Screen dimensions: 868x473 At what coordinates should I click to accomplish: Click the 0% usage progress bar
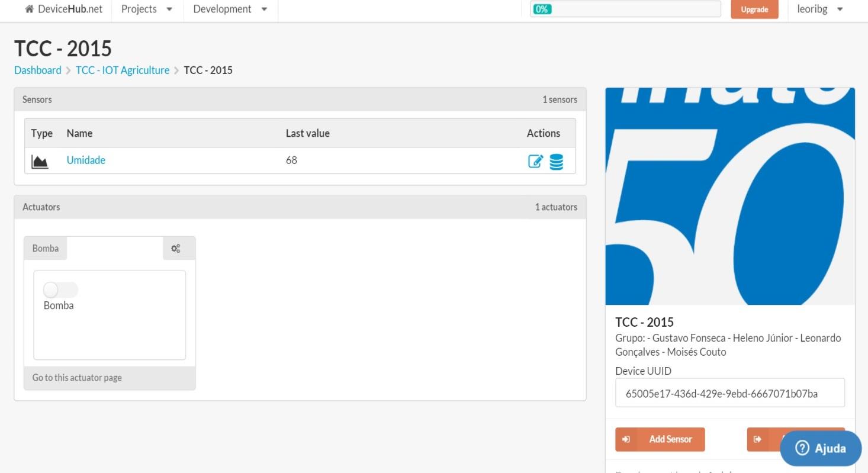click(625, 9)
